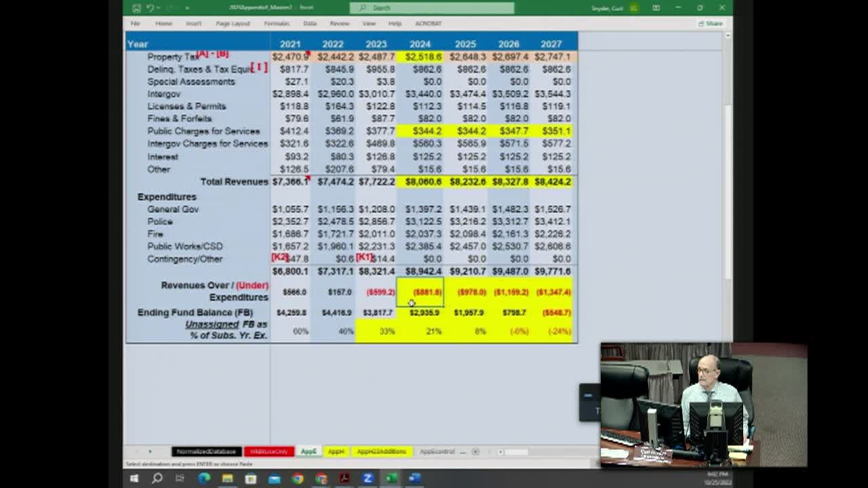The image size is (868, 488).
Task: Click vertical scrollbar up arrow
Action: 729,35
